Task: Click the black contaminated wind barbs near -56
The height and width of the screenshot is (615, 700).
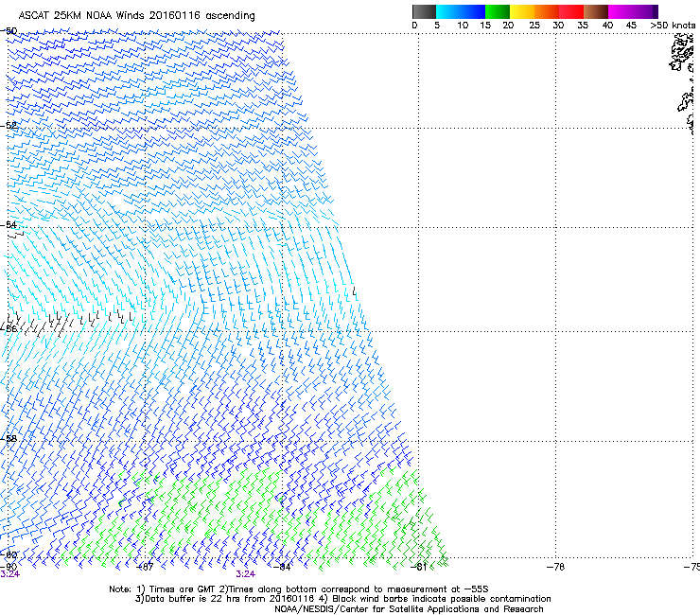Action: coord(67,323)
